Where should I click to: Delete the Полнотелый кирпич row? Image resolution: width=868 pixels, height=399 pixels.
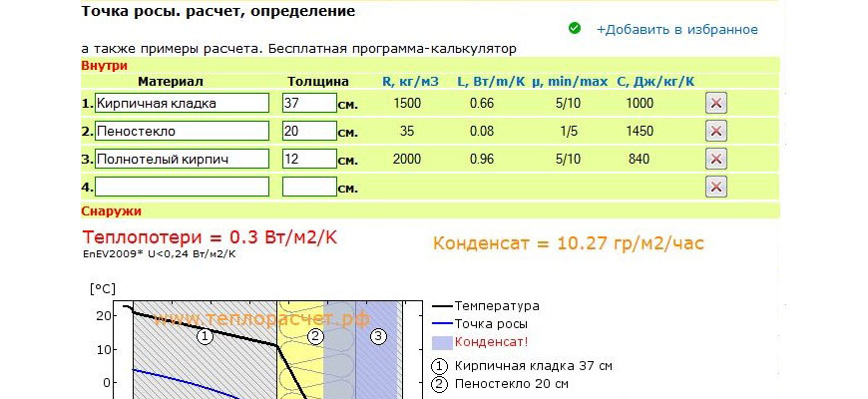point(715,159)
